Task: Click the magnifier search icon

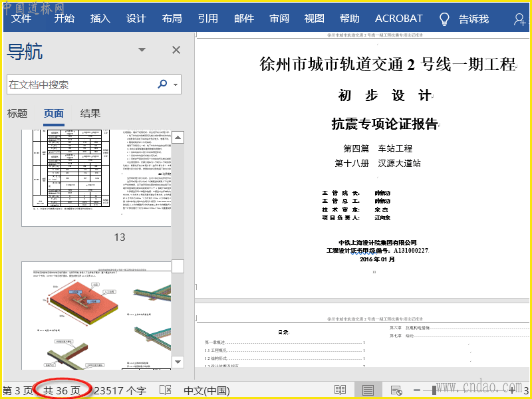Action: point(162,84)
